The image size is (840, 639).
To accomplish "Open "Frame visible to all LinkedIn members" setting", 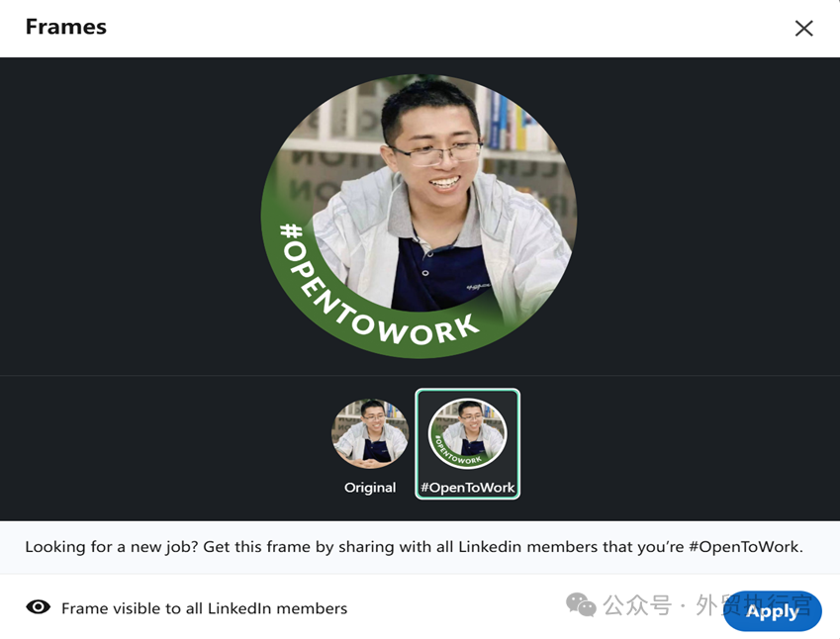I will 204,608.
